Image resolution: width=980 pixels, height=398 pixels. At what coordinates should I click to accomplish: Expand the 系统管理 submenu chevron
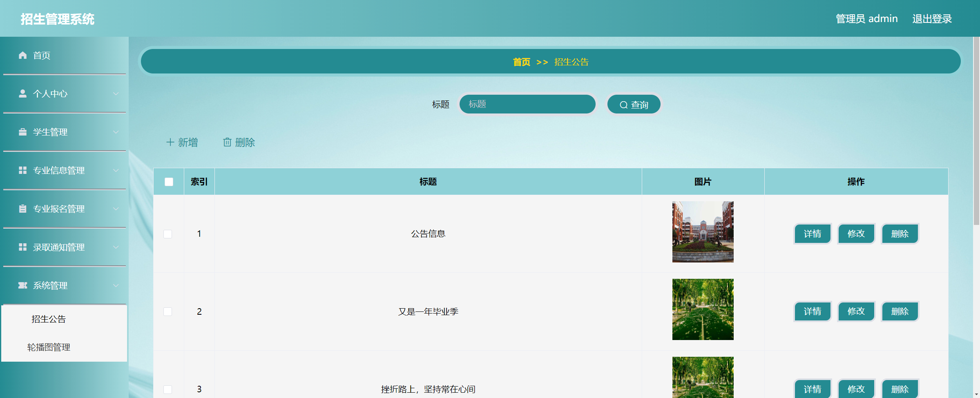pos(116,285)
